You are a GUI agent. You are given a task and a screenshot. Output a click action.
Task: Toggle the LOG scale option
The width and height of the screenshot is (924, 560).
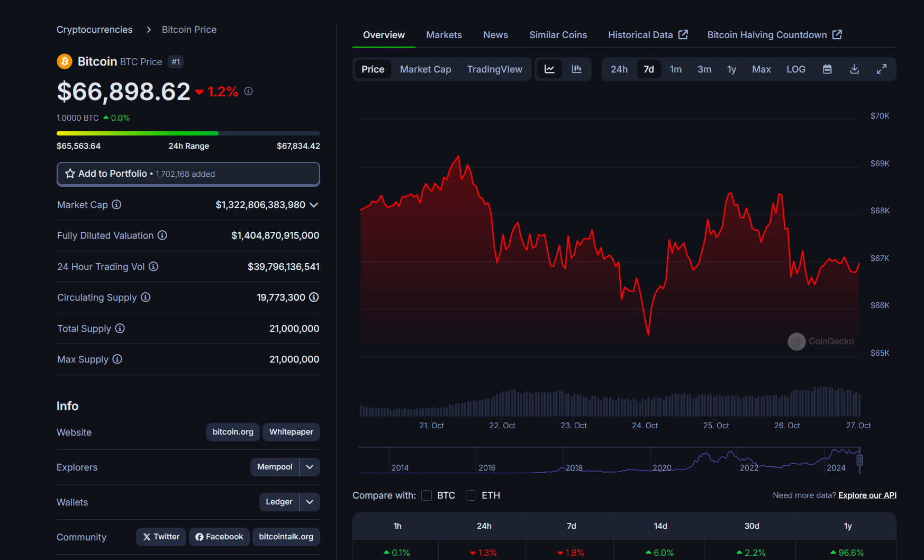795,69
